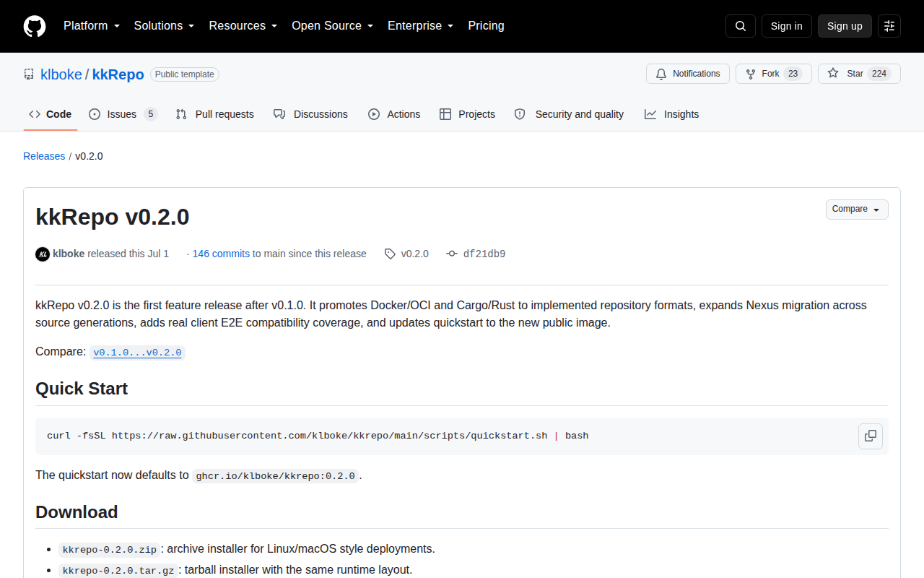View the Pull requests tab

tap(215, 114)
